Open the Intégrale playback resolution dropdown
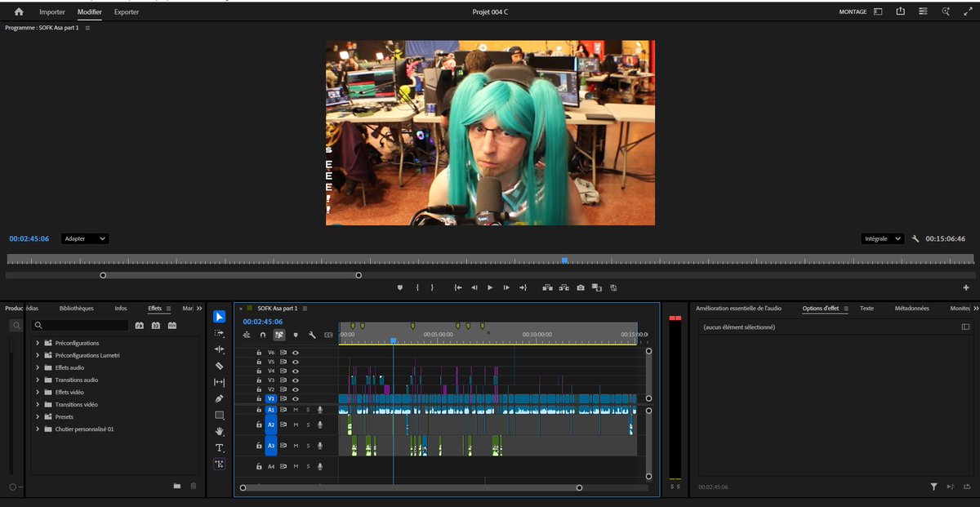Viewport: 980px width, 507px height. [883, 238]
